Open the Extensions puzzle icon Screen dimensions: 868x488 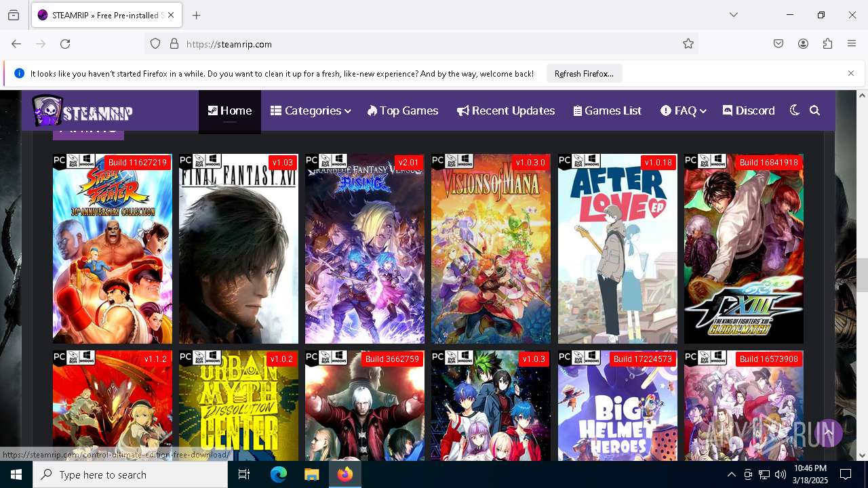[827, 44]
